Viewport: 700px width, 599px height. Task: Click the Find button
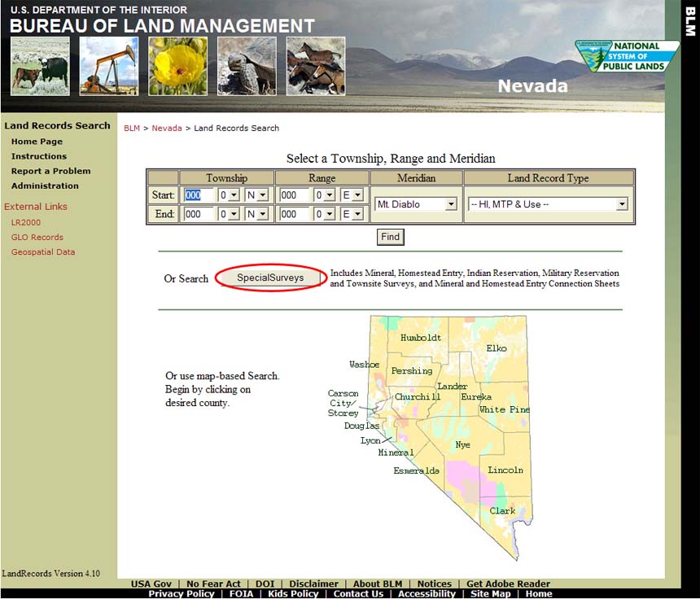coord(391,237)
